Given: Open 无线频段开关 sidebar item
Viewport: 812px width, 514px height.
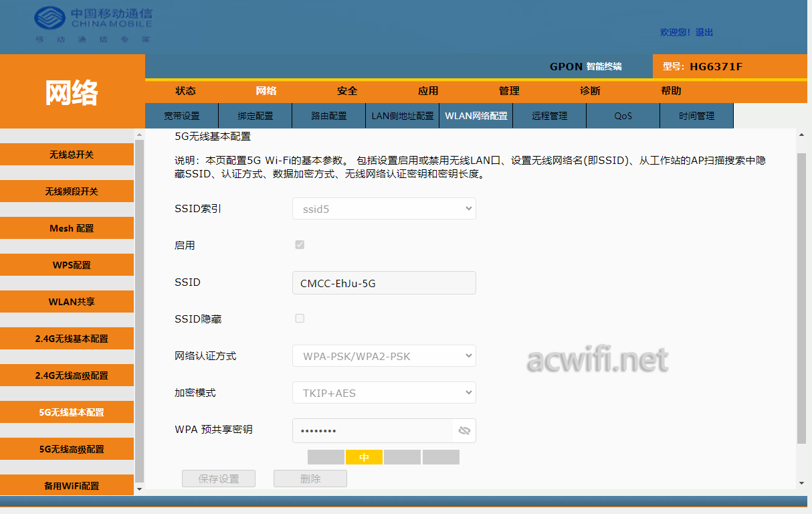Looking at the screenshot, I should tap(67, 191).
